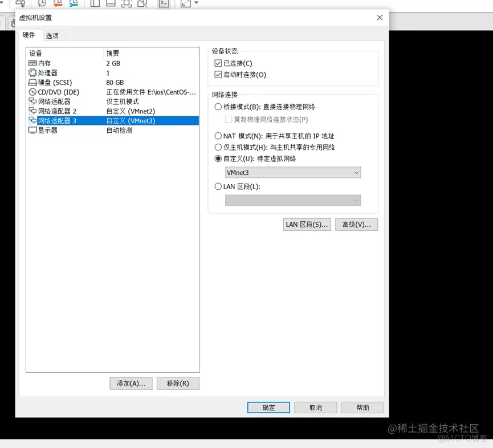Screen dimensions: 493x448
Task: Click the 高级(V) advanced button
Action: (356, 224)
